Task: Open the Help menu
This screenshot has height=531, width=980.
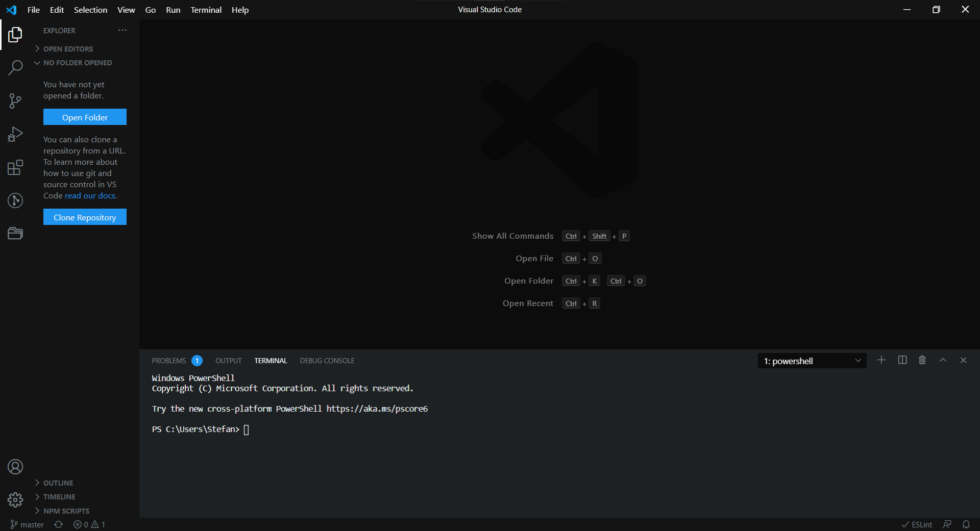Action: (x=240, y=10)
